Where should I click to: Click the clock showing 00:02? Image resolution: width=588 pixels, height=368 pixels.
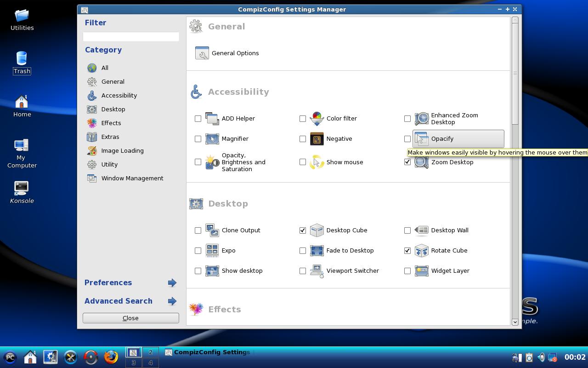pos(575,357)
